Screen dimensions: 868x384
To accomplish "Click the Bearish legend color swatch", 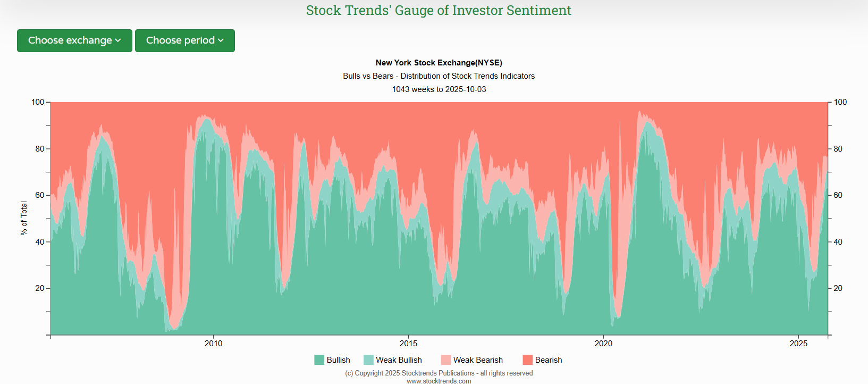I will click(527, 360).
